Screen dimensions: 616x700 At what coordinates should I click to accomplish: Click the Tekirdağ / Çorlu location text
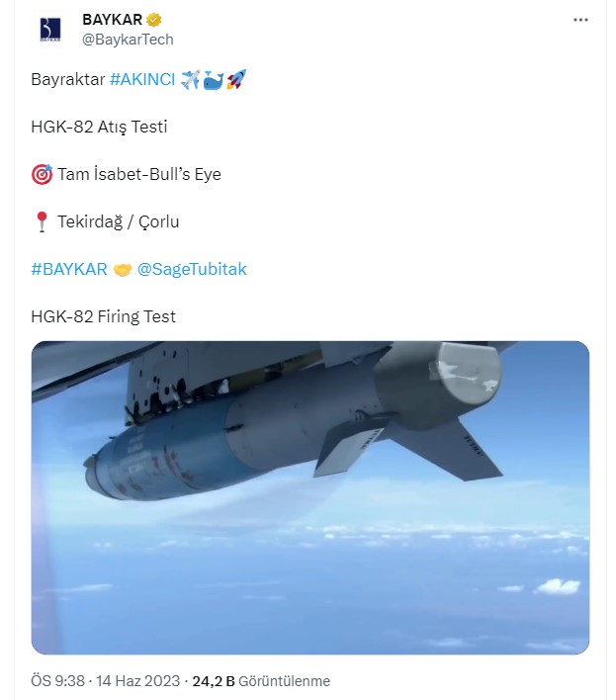click(118, 221)
